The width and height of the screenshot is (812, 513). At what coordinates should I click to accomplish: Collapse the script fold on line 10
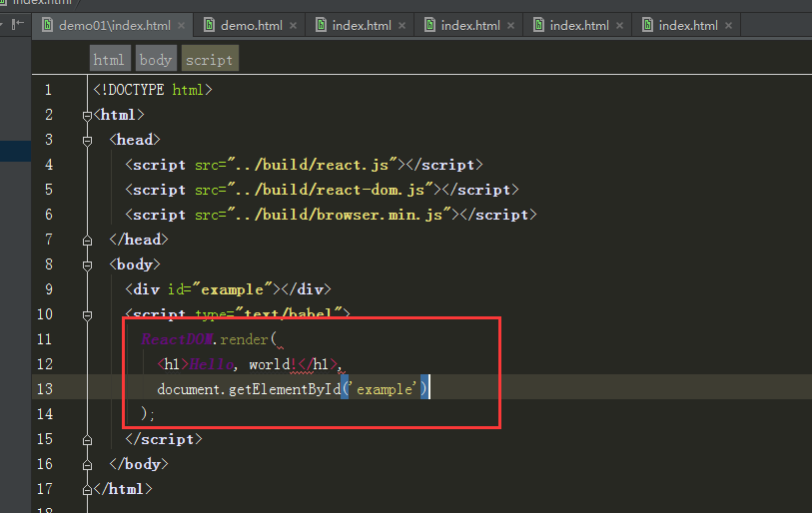coord(87,315)
